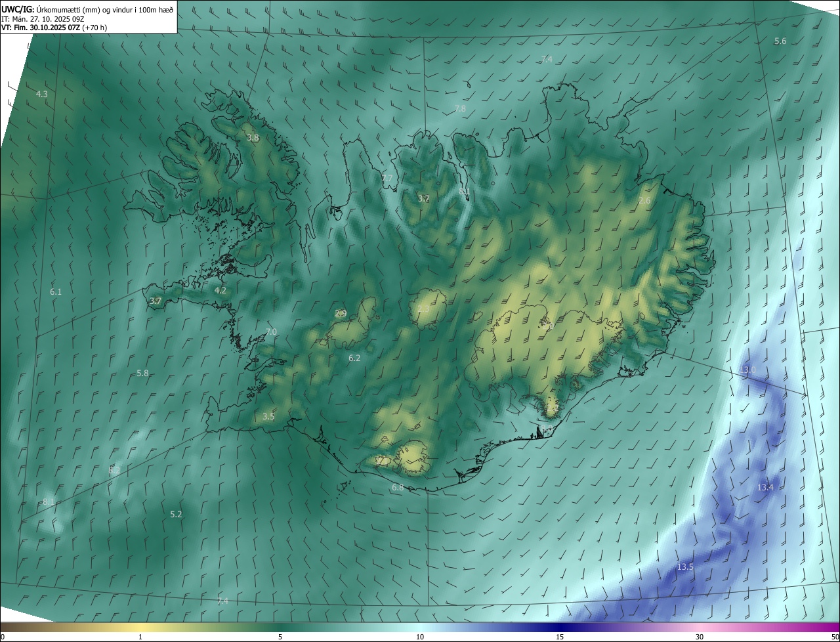The width and height of the screenshot is (840, 642).
Task: Click the 5.2 value southwest of Iceland
Action: point(176,515)
